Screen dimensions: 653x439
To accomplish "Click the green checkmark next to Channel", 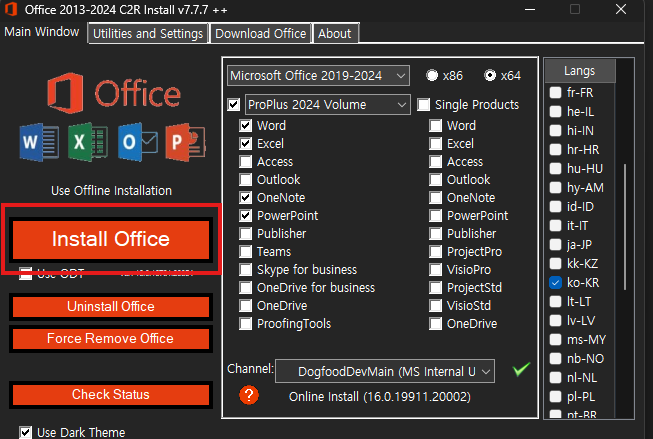I will 521,369.
